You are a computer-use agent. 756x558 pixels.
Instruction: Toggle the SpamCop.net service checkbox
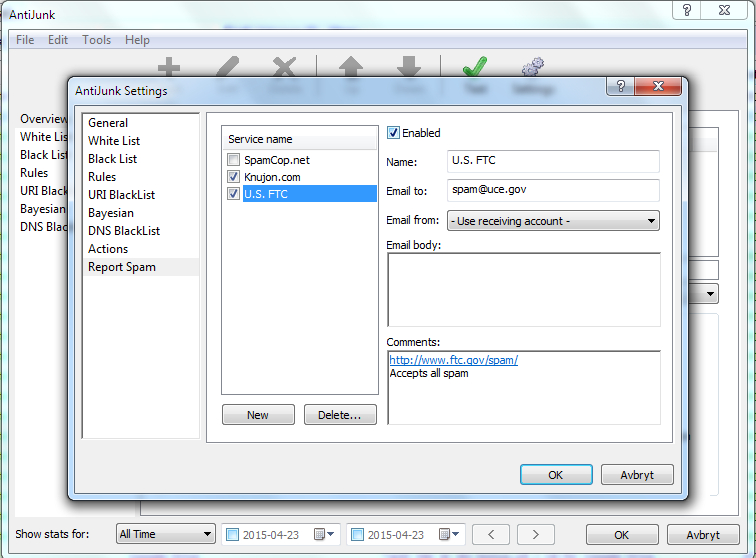coord(233,159)
